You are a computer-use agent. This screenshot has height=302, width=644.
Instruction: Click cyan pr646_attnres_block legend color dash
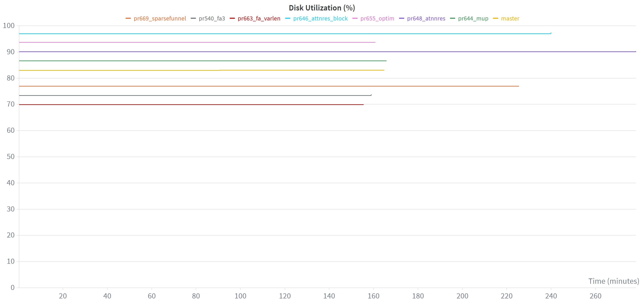click(288, 18)
